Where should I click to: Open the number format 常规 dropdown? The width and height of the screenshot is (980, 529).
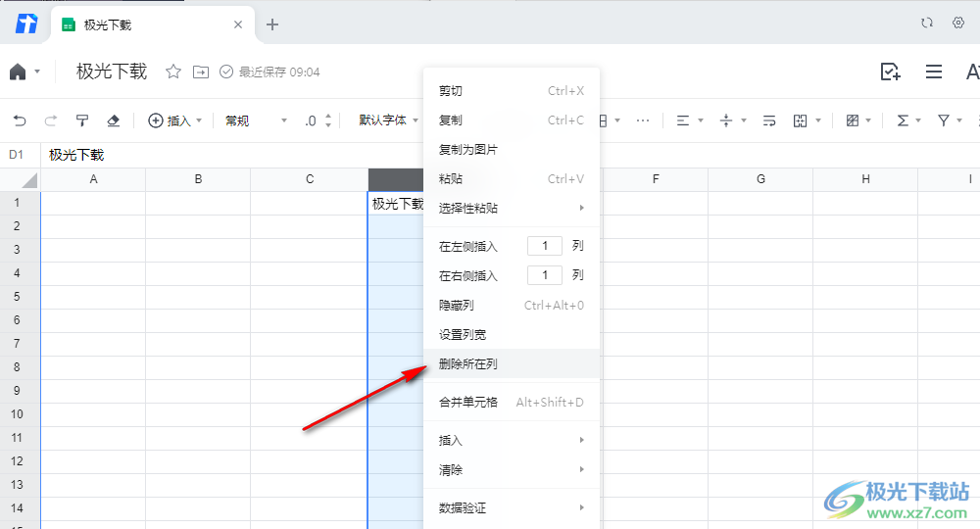tap(256, 120)
